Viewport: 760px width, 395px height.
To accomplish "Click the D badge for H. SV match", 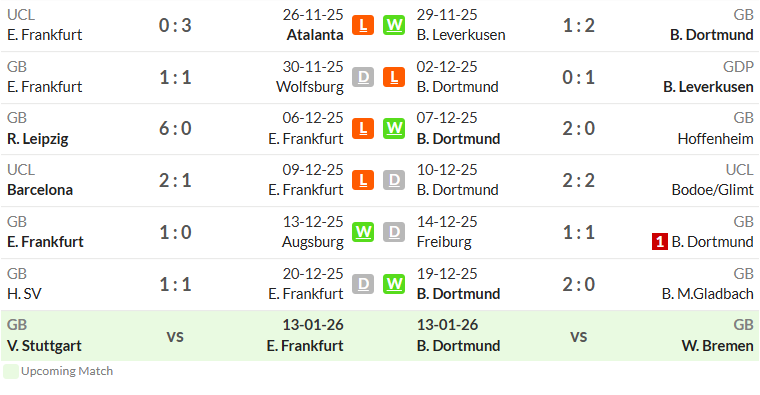I will click(x=363, y=284).
